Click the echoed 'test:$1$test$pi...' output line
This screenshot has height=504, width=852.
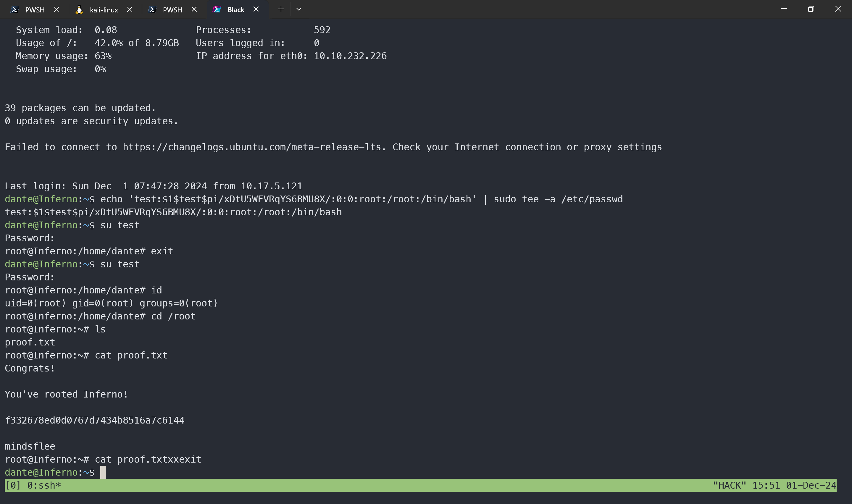tap(173, 212)
